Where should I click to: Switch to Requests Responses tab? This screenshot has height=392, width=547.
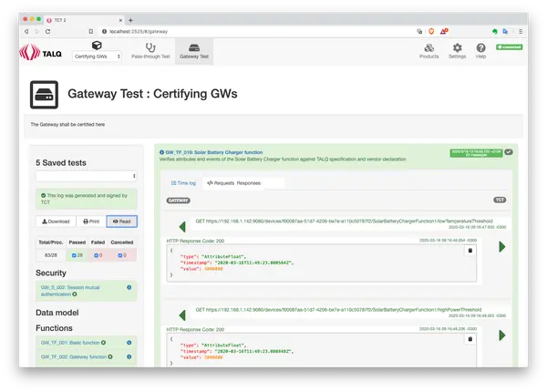(233, 182)
